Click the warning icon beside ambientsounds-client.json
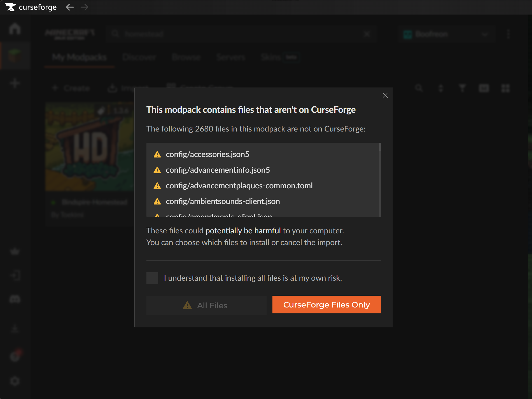The height and width of the screenshot is (399, 532). click(x=157, y=201)
